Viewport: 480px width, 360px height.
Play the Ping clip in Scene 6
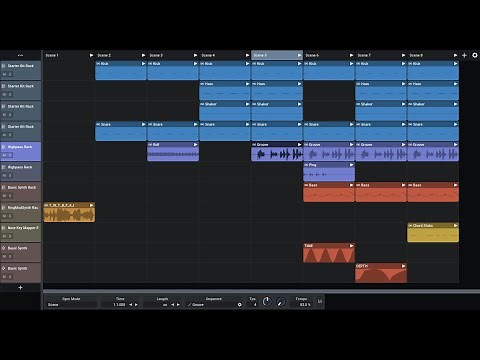tap(351, 165)
